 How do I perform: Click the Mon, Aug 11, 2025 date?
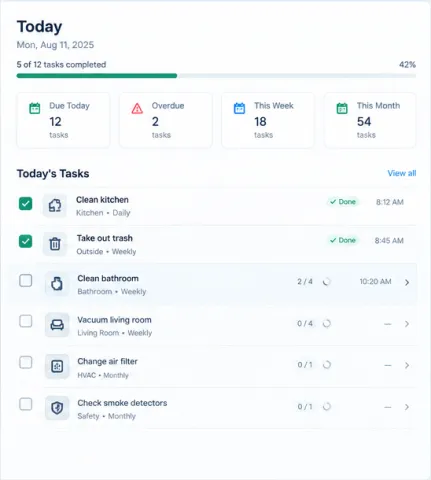(x=55, y=45)
